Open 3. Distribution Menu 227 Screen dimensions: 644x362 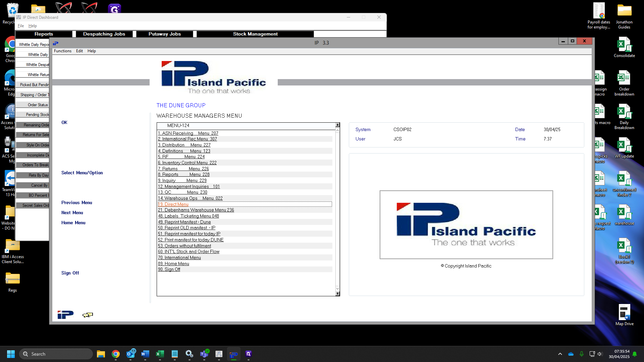click(184, 145)
